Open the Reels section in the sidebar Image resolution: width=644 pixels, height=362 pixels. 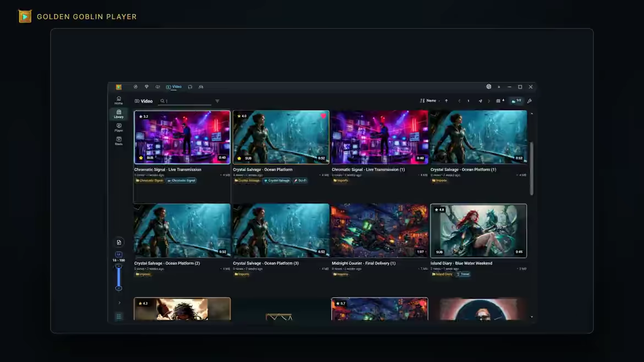click(x=119, y=141)
